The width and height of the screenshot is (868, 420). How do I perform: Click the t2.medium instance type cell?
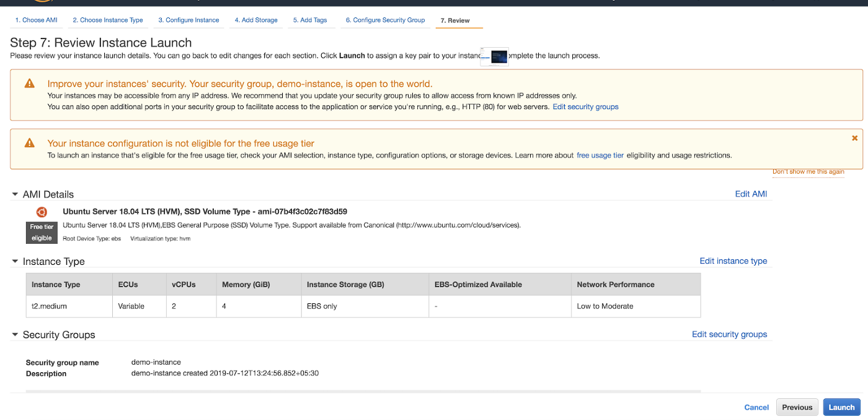tap(69, 306)
